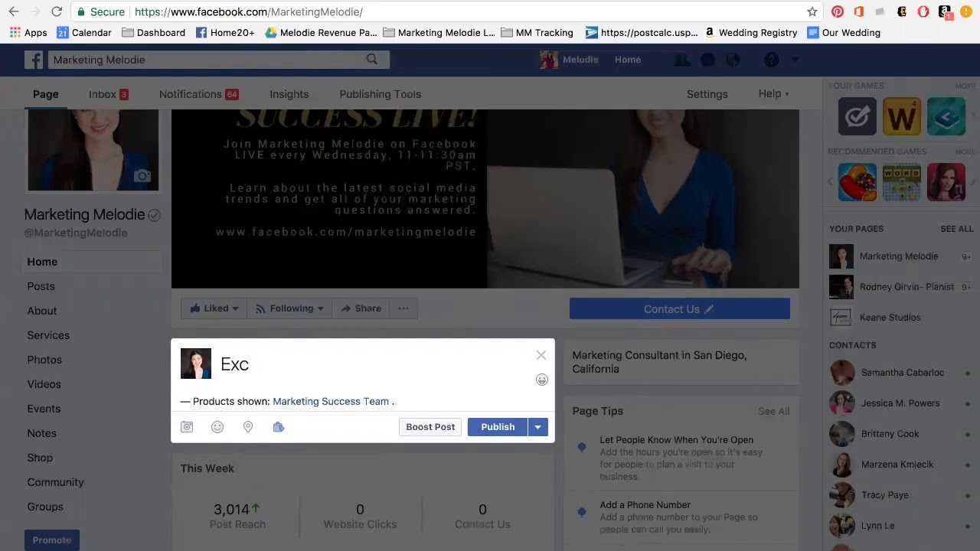This screenshot has width=980, height=551.
Task: Open Office browser extension
Action: click(x=859, y=11)
